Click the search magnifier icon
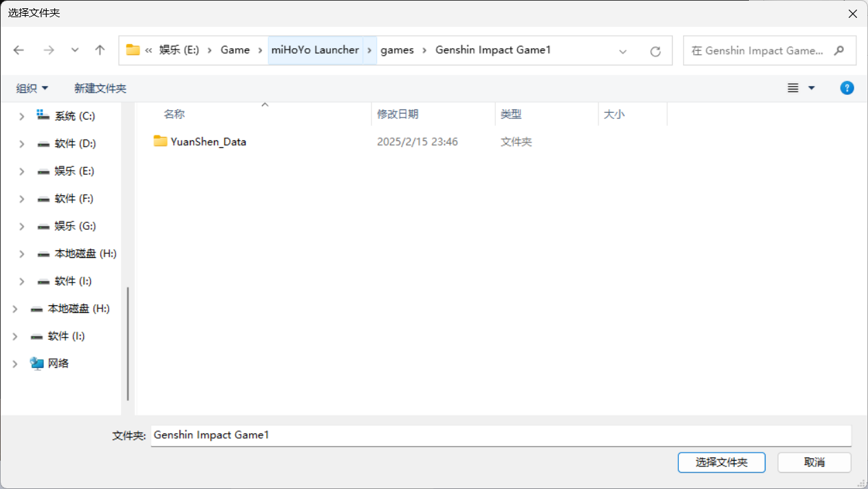868x489 pixels. [838, 51]
